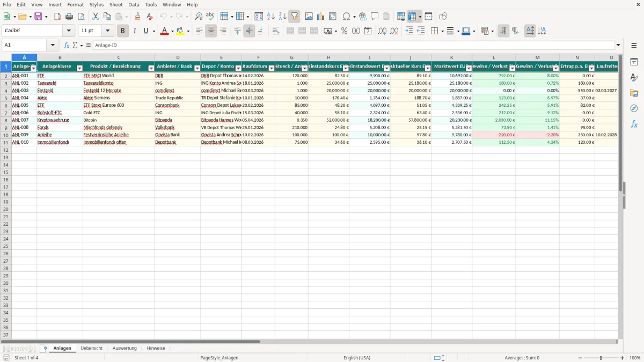The height and width of the screenshot is (362, 644).
Task: Open the Tools menu
Action: pos(151,4)
